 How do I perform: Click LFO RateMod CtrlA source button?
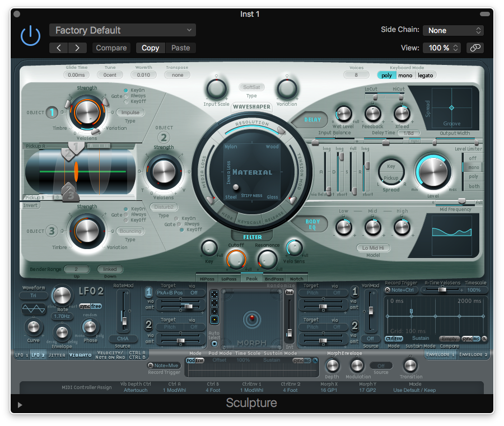pos(123,339)
